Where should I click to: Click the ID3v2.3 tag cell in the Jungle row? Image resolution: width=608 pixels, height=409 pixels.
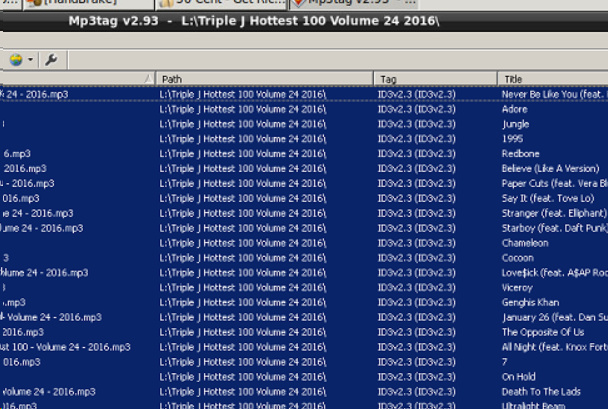[x=417, y=124]
